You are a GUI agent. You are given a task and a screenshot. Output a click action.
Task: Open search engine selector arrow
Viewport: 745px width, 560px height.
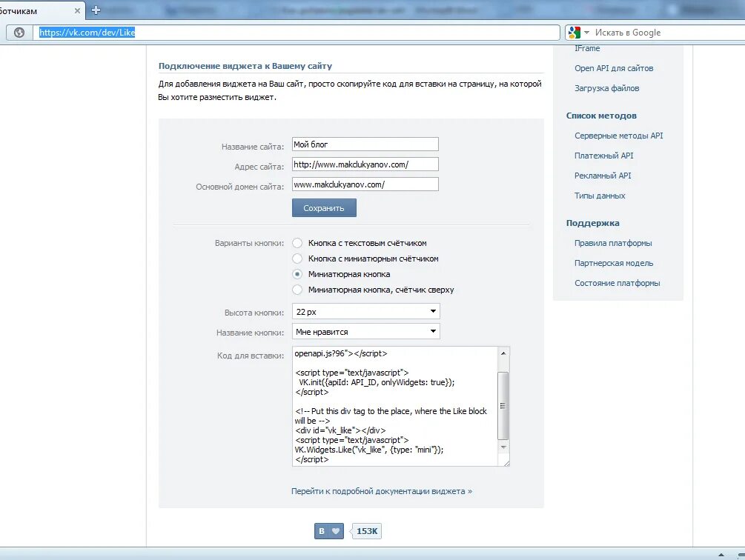pyautogui.click(x=586, y=33)
